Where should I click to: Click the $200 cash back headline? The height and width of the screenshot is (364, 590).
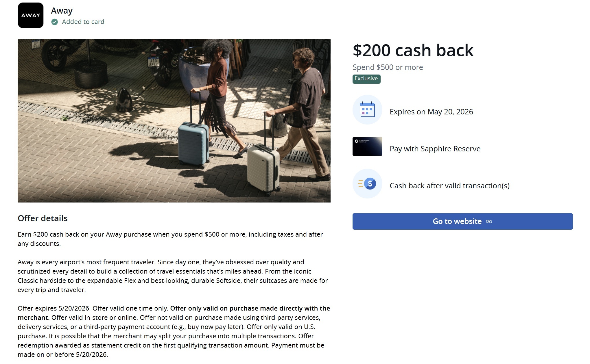(413, 51)
